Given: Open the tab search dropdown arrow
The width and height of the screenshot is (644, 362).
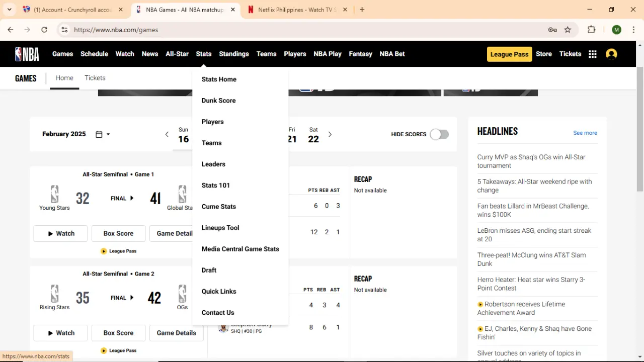Looking at the screenshot, I should (x=9, y=10).
